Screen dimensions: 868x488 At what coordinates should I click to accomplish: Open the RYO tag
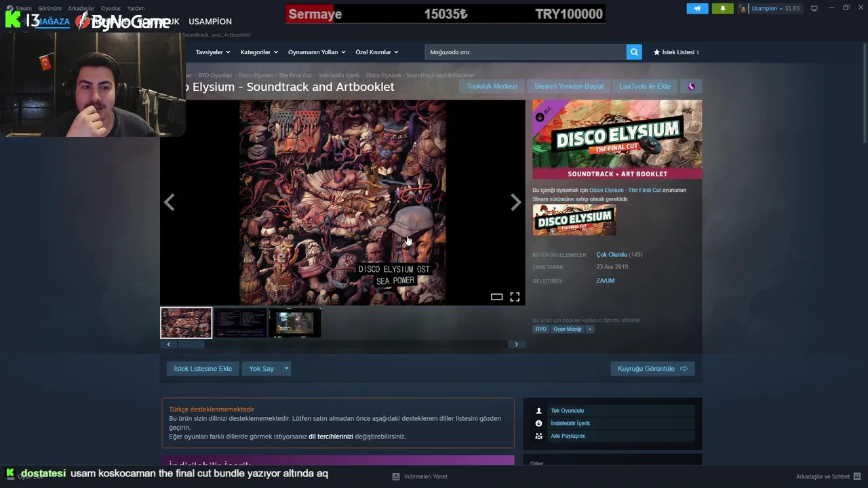point(540,329)
